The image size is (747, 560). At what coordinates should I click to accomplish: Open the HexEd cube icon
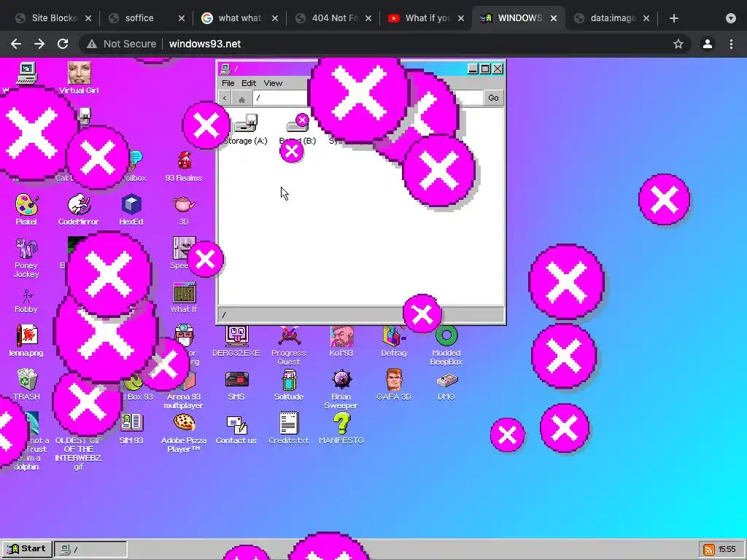(x=131, y=209)
